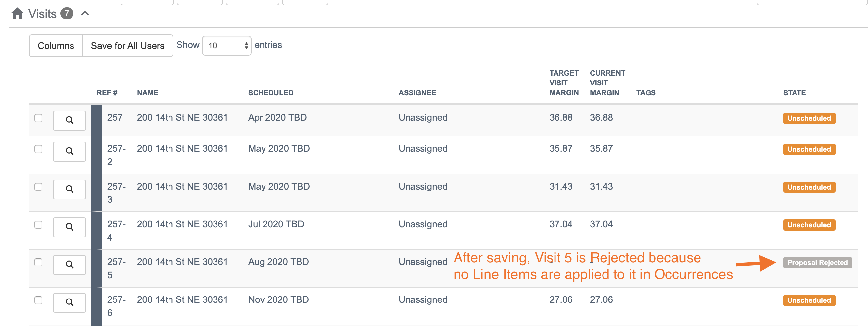Inspect visit 257-6 with magnifier button
This screenshot has width=868, height=326.
pyautogui.click(x=70, y=302)
